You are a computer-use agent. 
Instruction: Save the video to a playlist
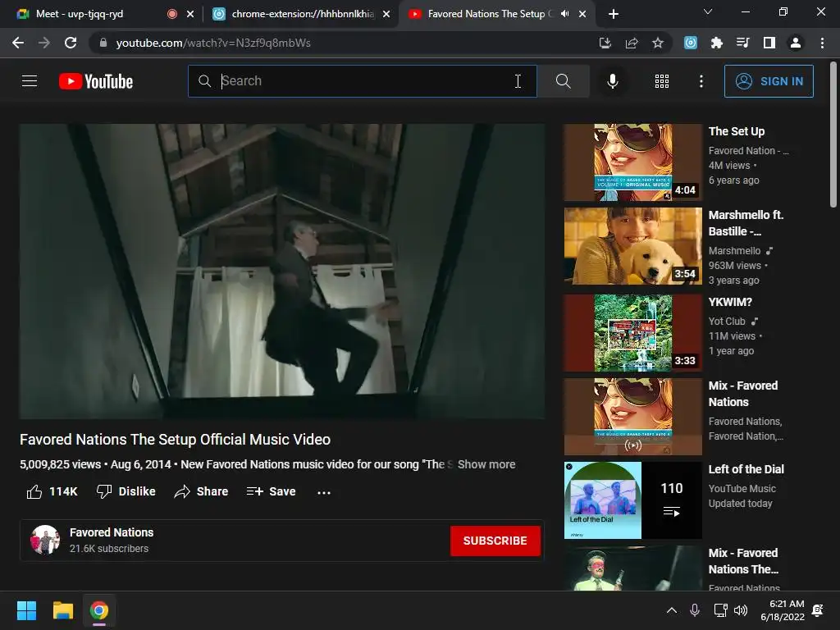(271, 491)
